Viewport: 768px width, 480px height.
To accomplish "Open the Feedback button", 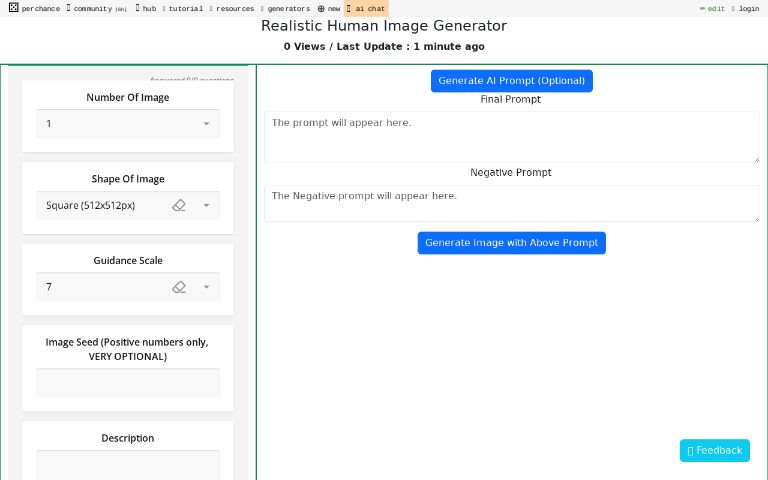I will tap(715, 450).
